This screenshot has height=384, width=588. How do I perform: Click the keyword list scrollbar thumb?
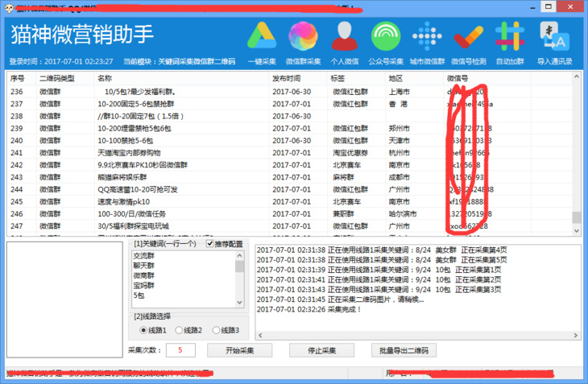click(x=239, y=266)
